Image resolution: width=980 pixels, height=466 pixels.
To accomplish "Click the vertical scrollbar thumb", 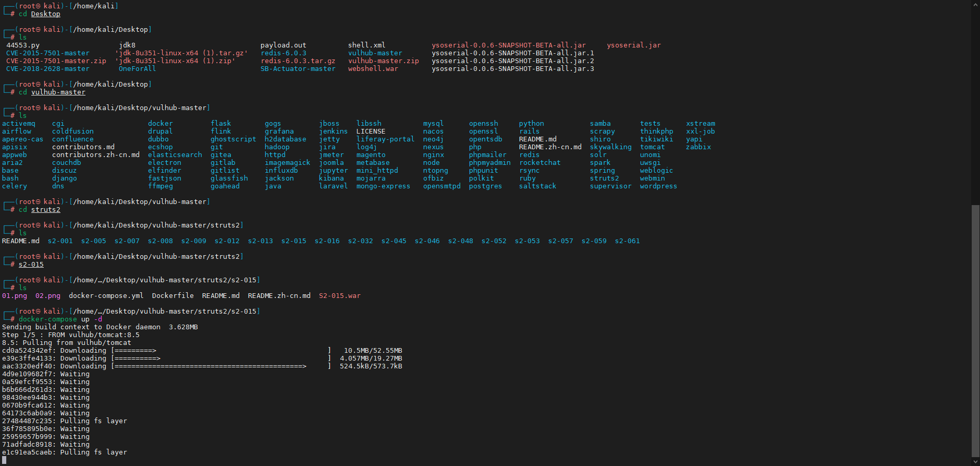I will pyautogui.click(x=975, y=331).
